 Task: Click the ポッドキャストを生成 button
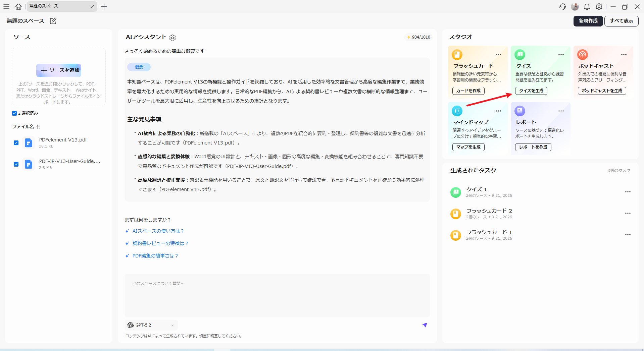pyautogui.click(x=602, y=91)
